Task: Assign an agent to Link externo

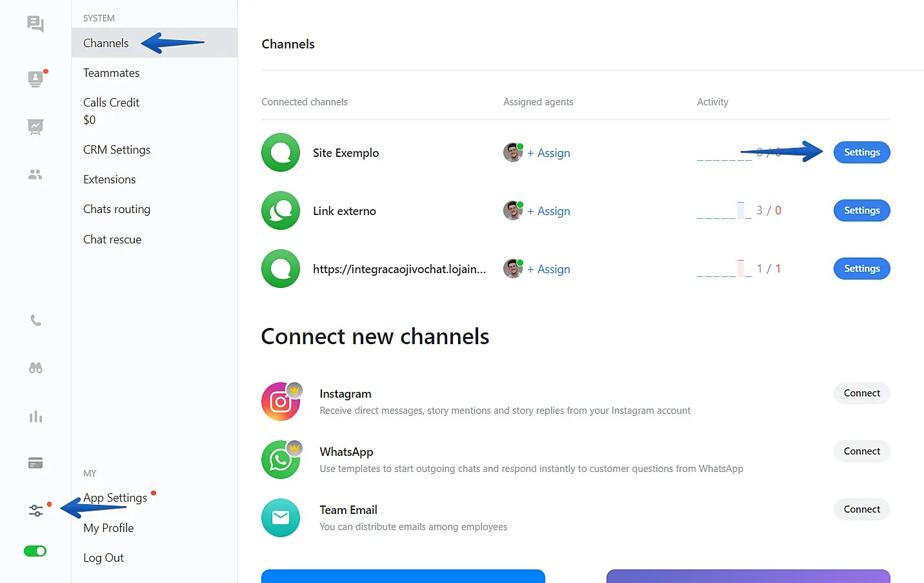Action: pyautogui.click(x=548, y=211)
